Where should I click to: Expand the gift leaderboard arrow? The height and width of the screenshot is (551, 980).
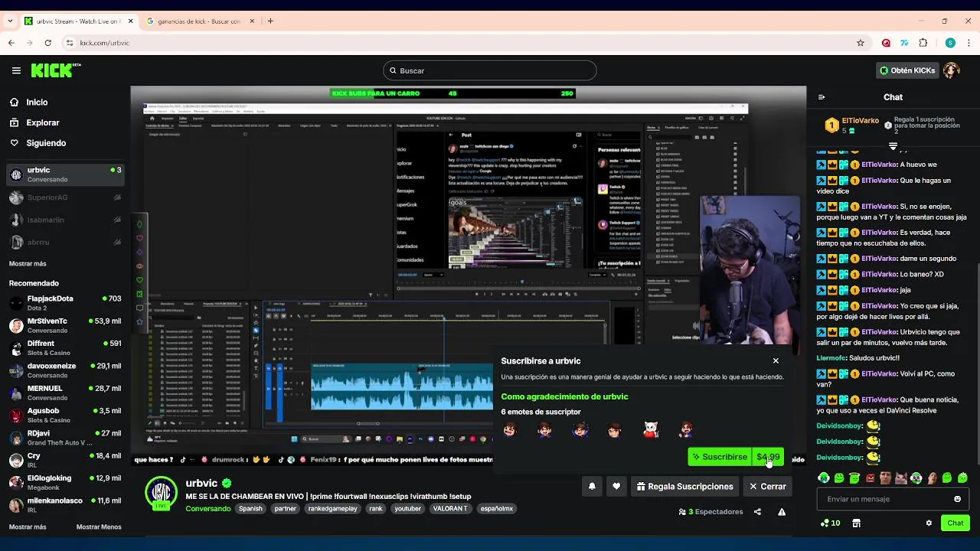[x=893, y=145]
